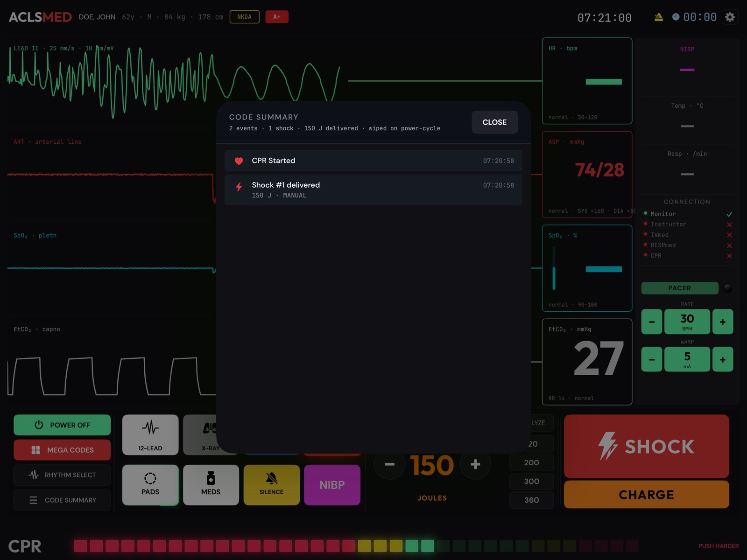The image size is (747, 560).
Task: Increase pacer mAMP current
Action: point(723,359)
